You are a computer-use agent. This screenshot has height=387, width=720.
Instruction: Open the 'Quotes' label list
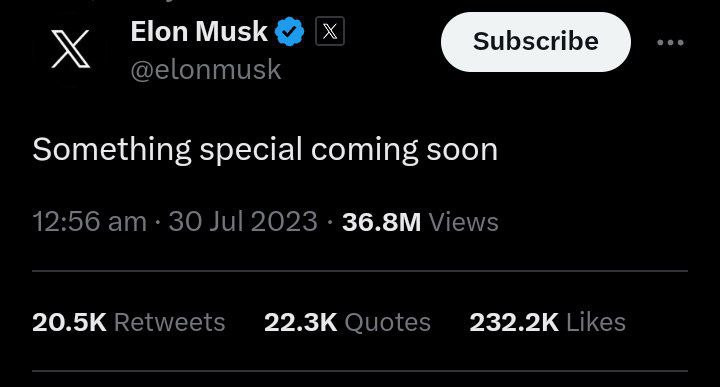388,322
